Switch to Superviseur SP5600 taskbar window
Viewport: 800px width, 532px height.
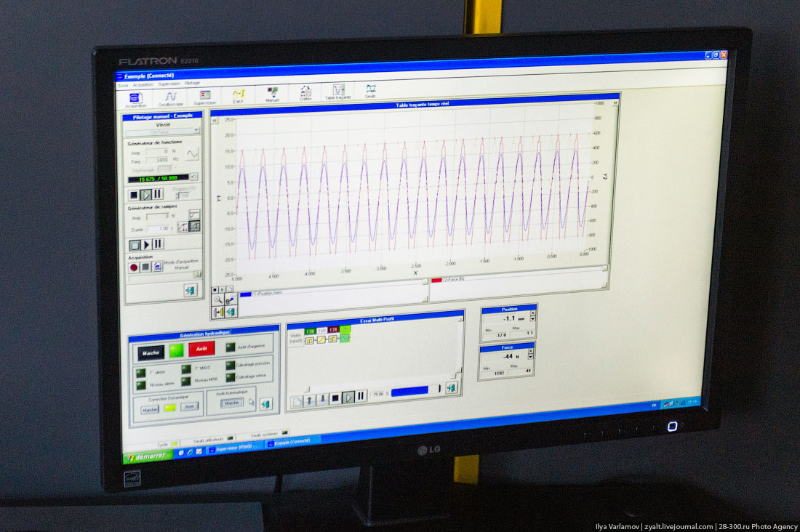click(x=233, y=448)
